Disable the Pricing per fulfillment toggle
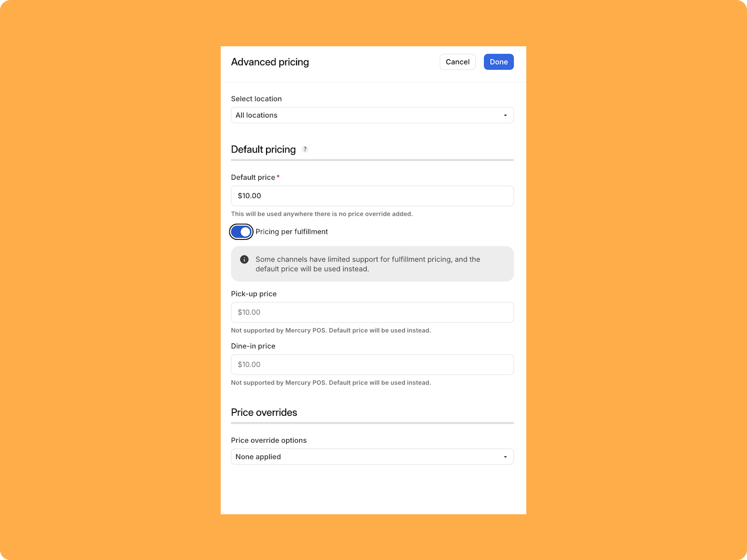This screenshot has width=747, height=560. pyautogui.click(x=241, y=232)
